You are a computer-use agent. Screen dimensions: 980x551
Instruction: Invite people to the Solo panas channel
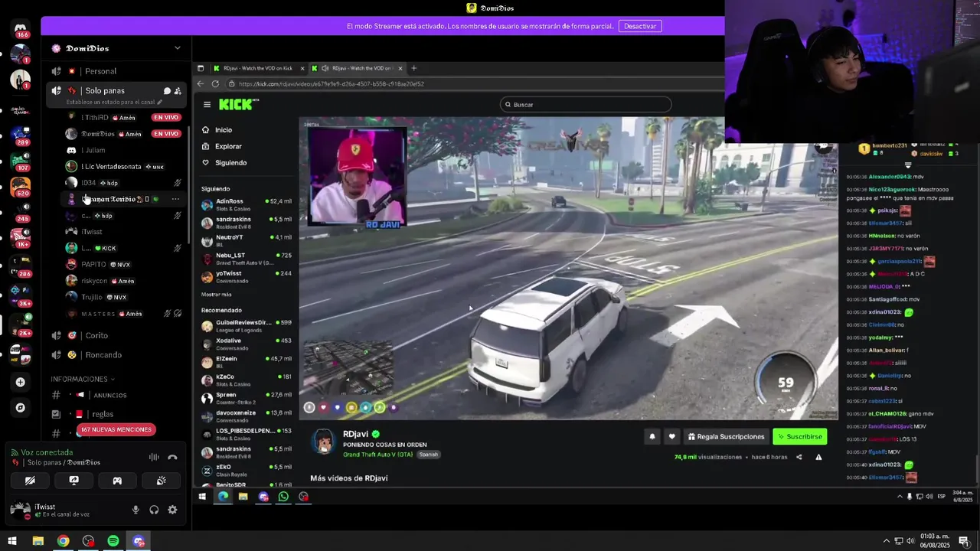pos(178,90)
